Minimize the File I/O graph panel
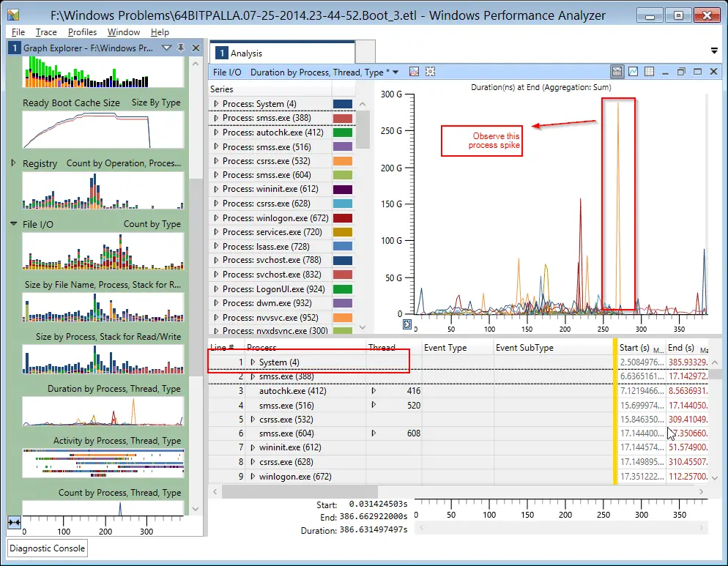The image size is (728, 566). [x=665, y=72]
